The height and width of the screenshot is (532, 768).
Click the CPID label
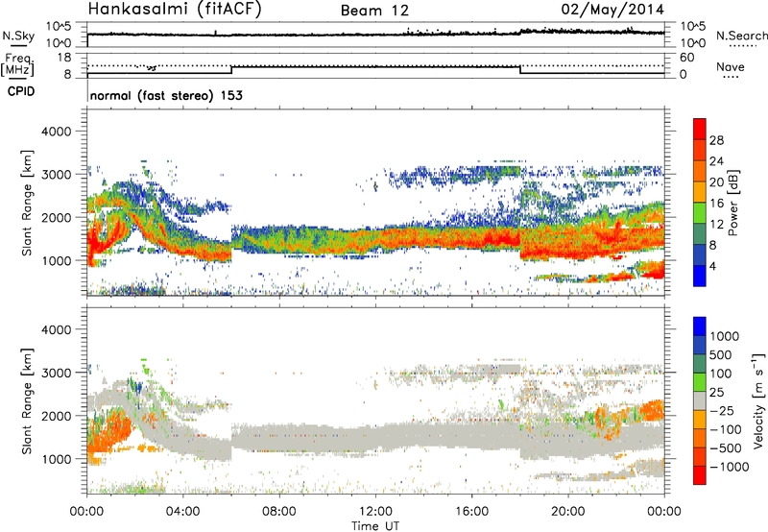21,91
